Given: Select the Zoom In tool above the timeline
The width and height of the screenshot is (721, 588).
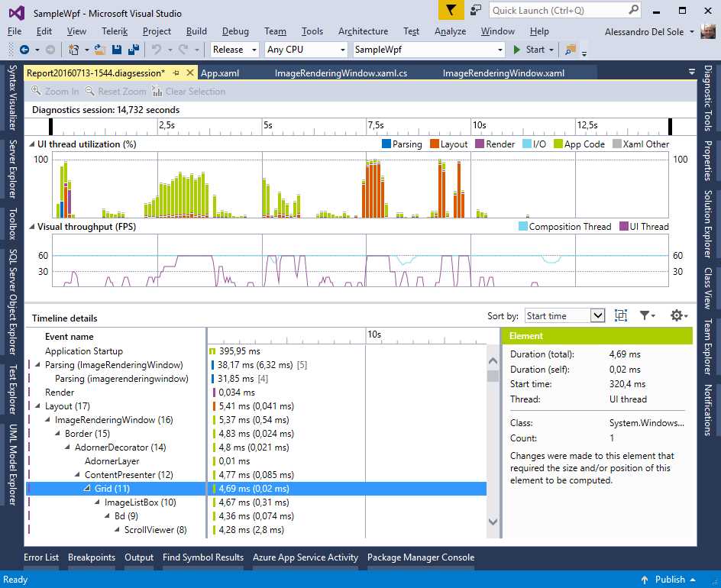Looking at the screenshot, I should [53, 91].
